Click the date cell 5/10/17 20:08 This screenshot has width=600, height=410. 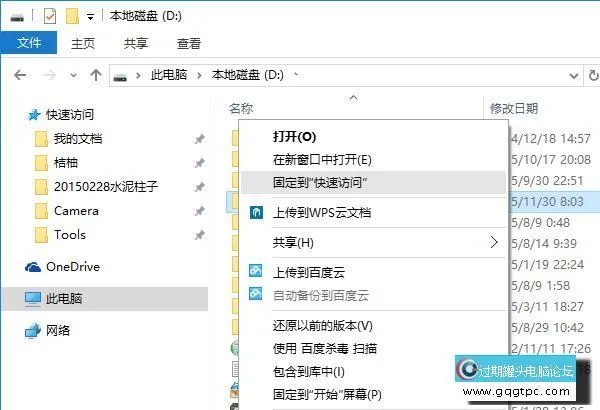(x=551, y=160)
